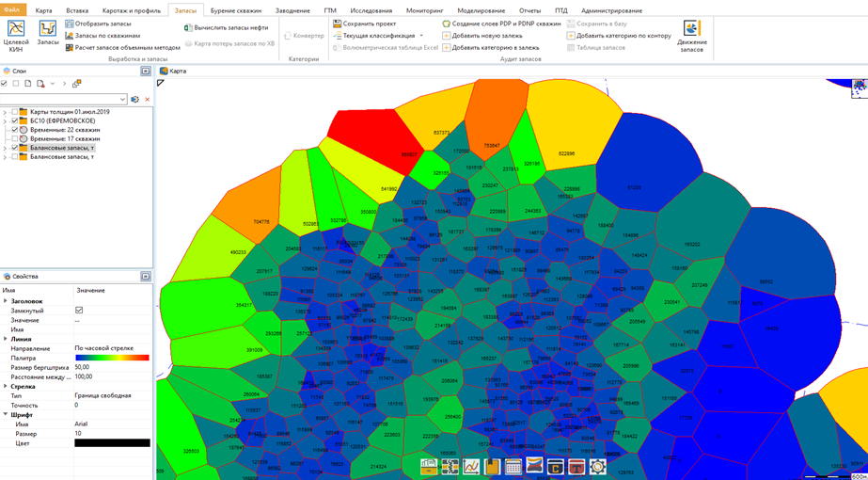
Task: Switch to the Бурение скважин ribbon tab
Action: coord(235,10)
